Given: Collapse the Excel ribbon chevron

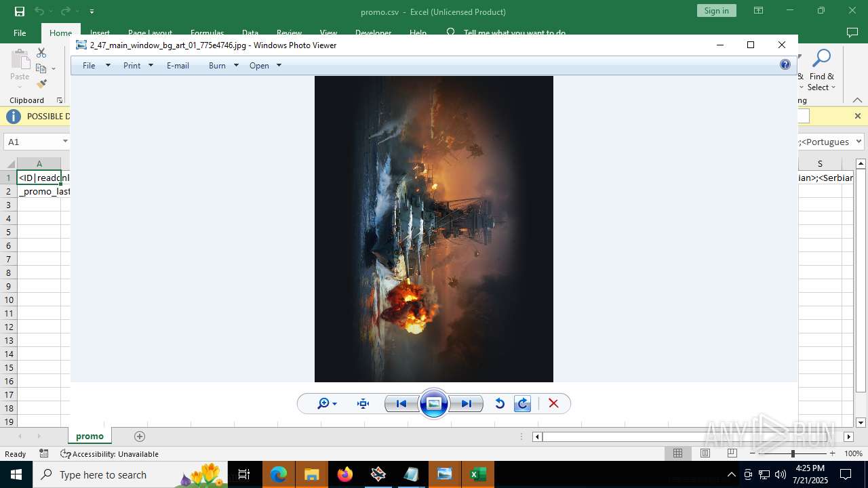Looking at the screenshot, I should (x=857, y=100).
